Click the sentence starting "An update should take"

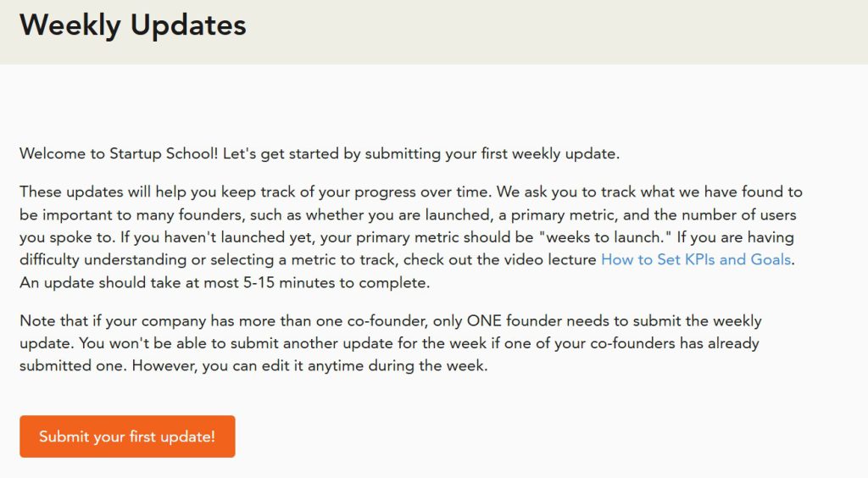pos(225,283)
